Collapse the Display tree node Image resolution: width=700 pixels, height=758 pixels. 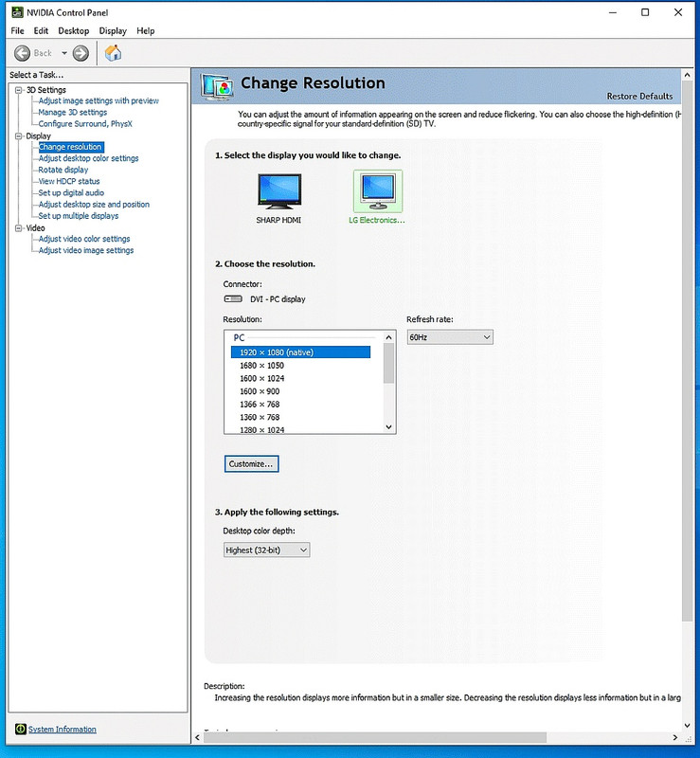(19, 136)
